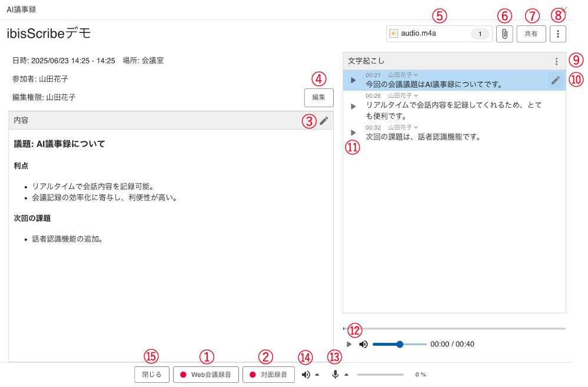588x387 pixels.
Task: Click the microphone icon in the bottom toolbar
Action: tap(335, 374)
